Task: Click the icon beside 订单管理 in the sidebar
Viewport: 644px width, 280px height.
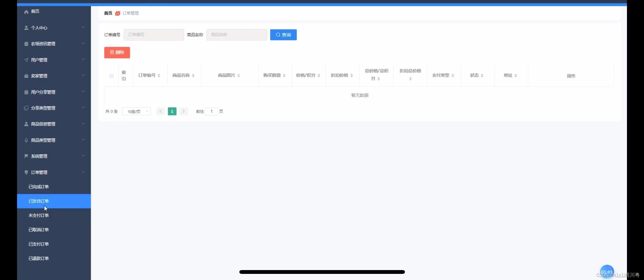Action: (26, 172)
